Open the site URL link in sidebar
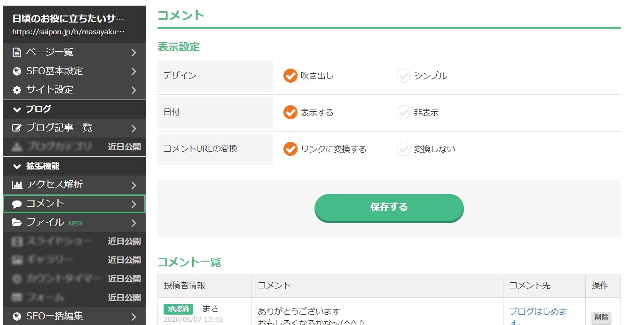 click(69, 32)
